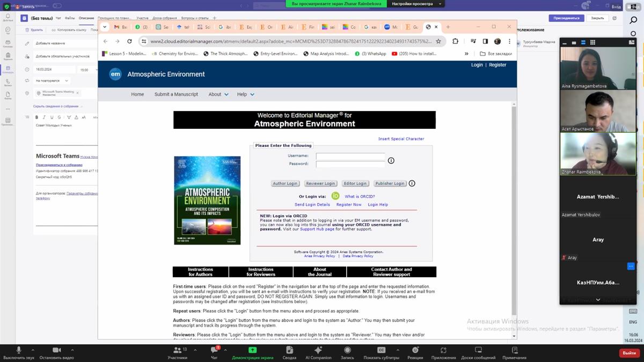Open the view settings dropdown at top

[417, 4]
